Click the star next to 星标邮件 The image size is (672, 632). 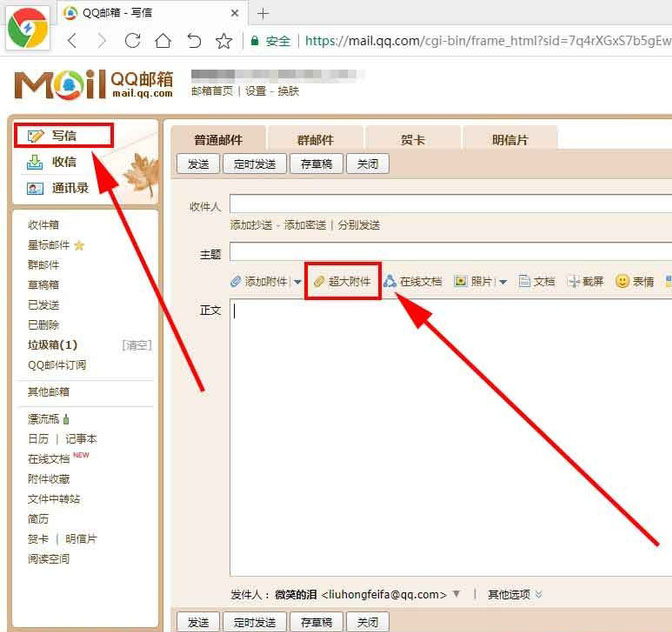click(x=79, y=245)
